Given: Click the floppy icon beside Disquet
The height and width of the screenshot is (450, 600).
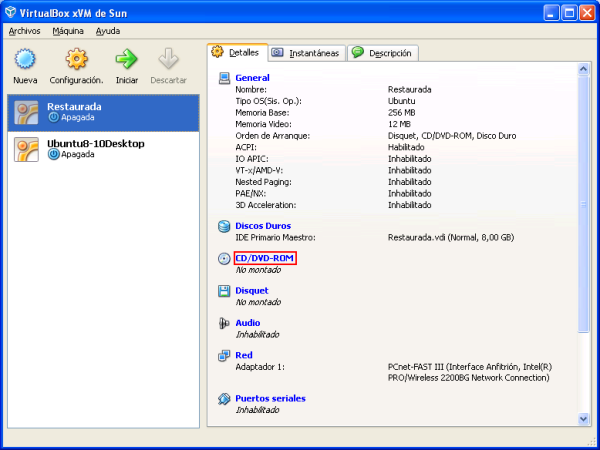Looking at the screenshot, I should [224, 291].
